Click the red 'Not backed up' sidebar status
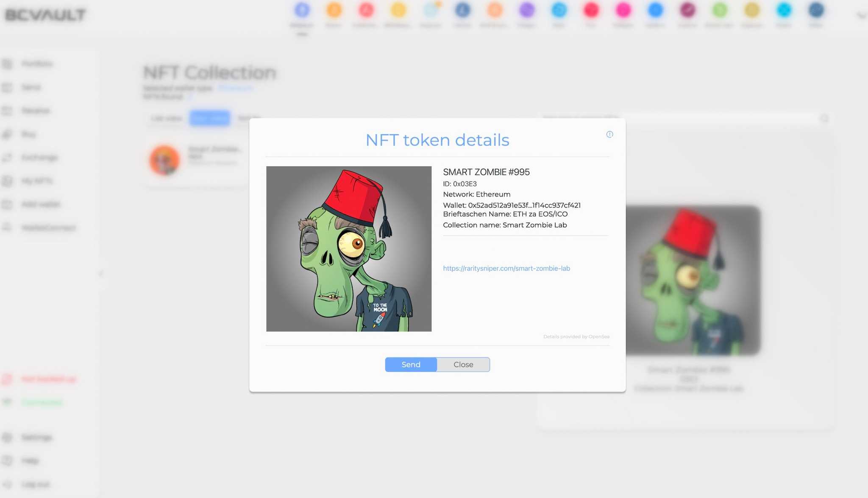The height and width of the screenshot is (498, 868). pyautogui.click(x=48, y=379)
